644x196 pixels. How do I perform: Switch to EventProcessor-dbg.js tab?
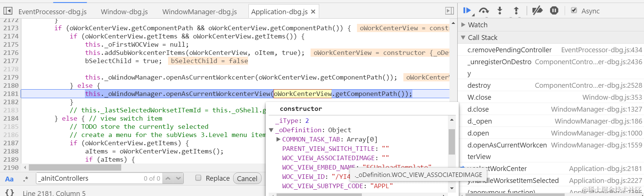point(52,12)
